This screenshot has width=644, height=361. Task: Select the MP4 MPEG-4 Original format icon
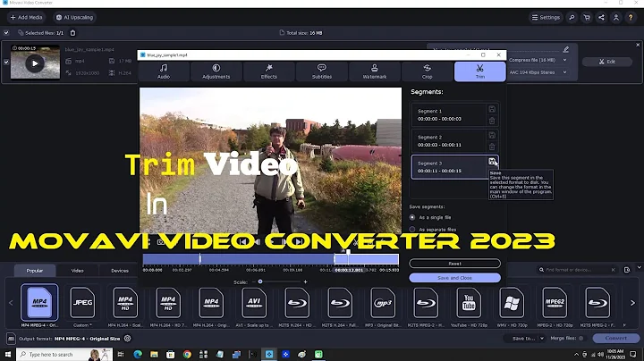[x=39, y=303]
